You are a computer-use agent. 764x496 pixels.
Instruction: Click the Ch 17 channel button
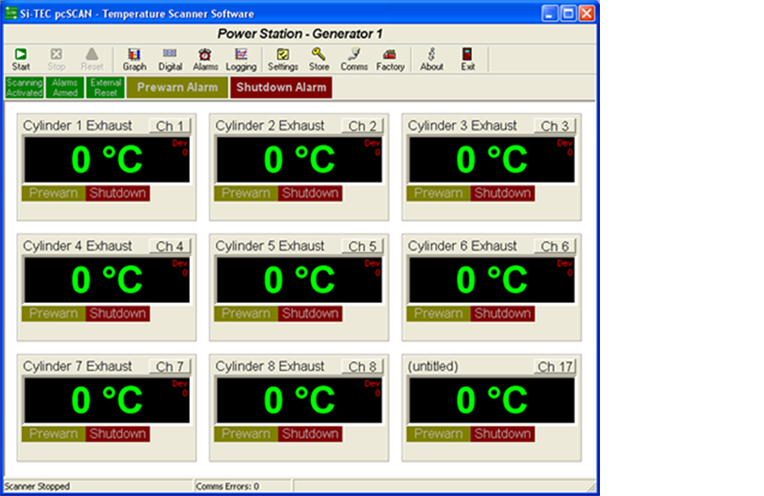554,367
